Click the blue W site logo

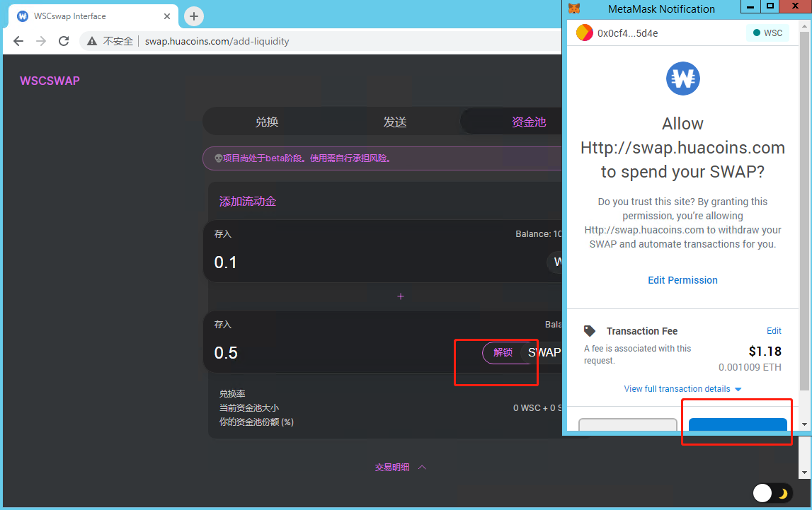(682, 79)
